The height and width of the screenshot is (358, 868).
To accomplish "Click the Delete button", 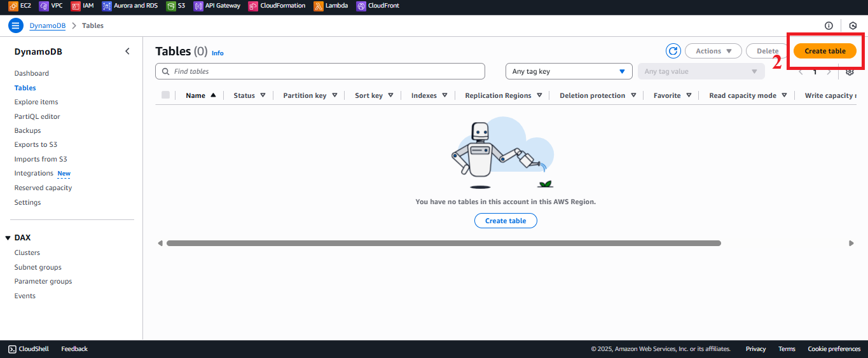I will coord(768,51).
